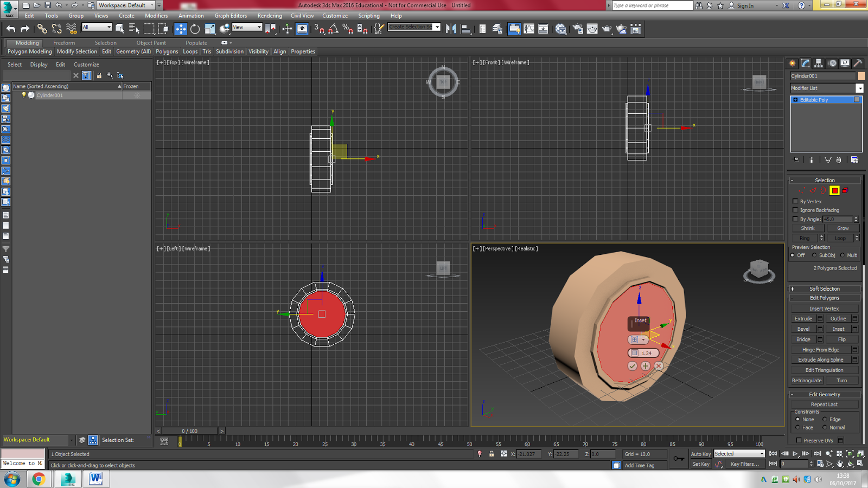Click the Undo arrow in main toolbar
Screen dimensions: 868x488
pos(11,29)
